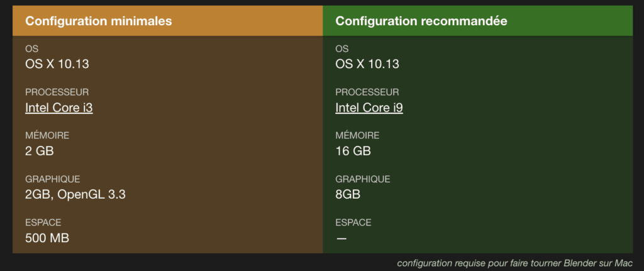Click the MÉMOIRE label in the minimum column
Viewport: 644px width, 271px height.
pyautogui.click(x=47, y=136)
